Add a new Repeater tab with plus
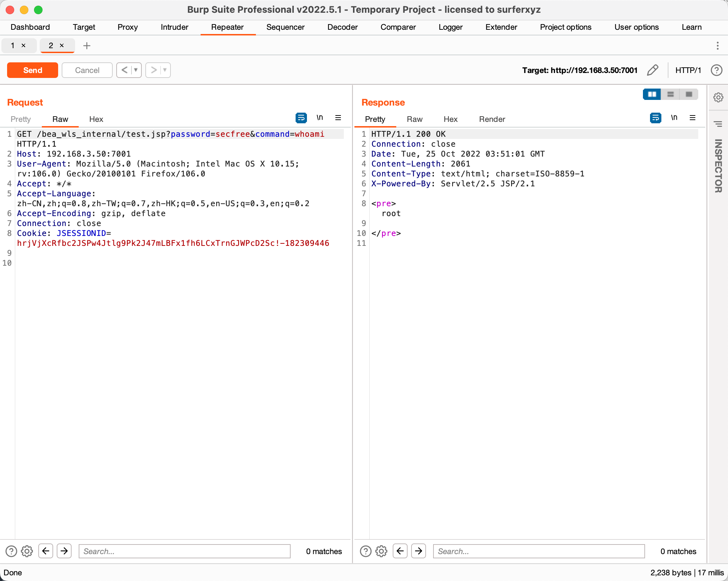 [x=87, y=46]
